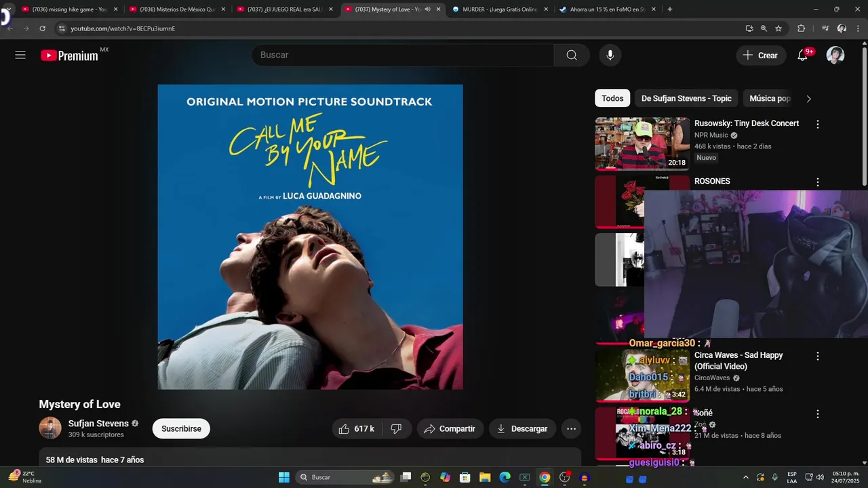Open Sufjan Stevens channel avatar
Viewport: 868px width, 488px height.
click(x=50, y=428)
